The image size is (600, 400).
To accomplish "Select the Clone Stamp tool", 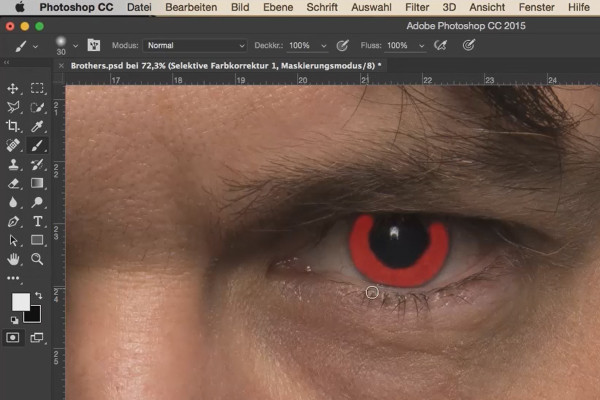I will point(13,164).
